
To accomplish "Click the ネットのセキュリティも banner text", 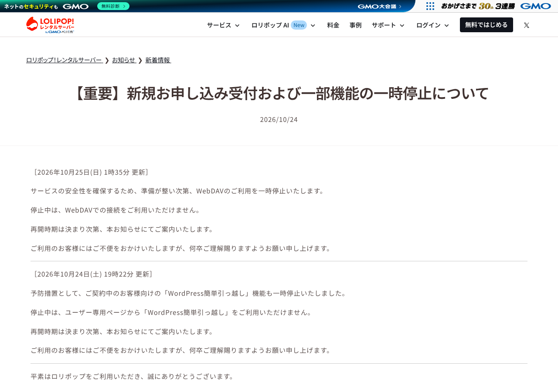I will point(31,7).
